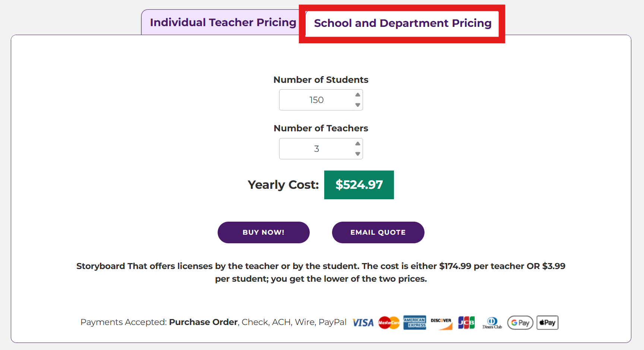This screenshot has width=644, height=350.
Task: Click the Discover card icon
Action: (x=441, y=323)
